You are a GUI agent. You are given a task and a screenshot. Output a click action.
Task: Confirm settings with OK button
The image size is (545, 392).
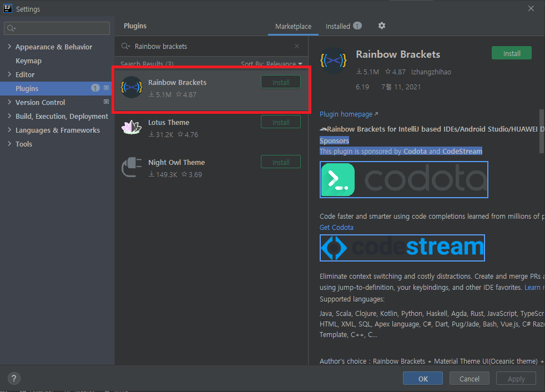pyautogui.click(x=423, y=379)
